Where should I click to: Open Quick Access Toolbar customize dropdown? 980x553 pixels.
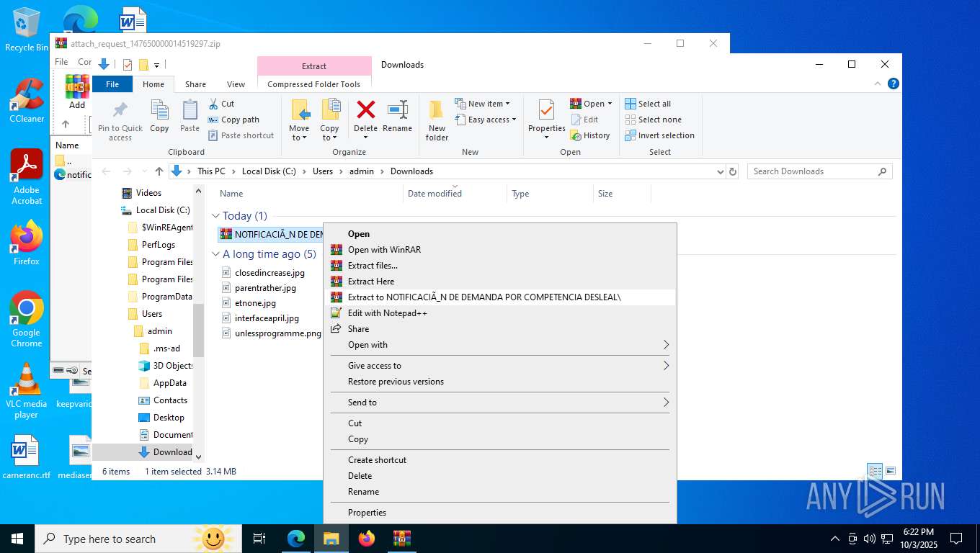coord(156,65)
